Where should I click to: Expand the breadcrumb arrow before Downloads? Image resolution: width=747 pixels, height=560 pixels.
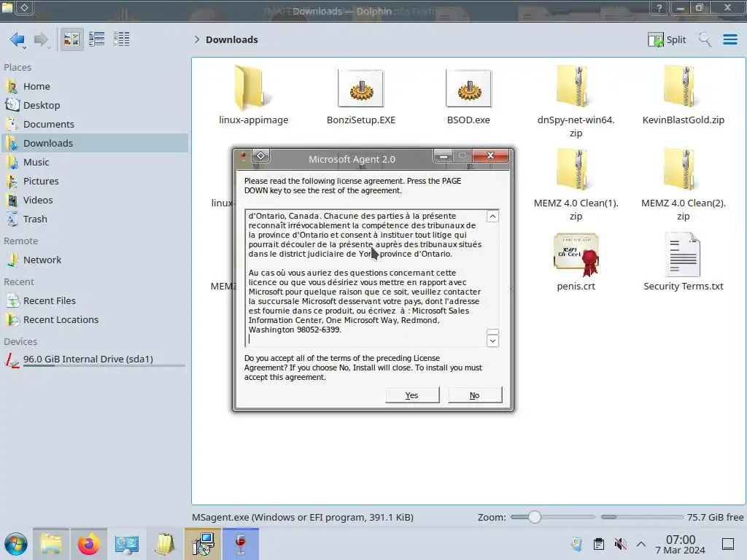(x=197, y=39)
